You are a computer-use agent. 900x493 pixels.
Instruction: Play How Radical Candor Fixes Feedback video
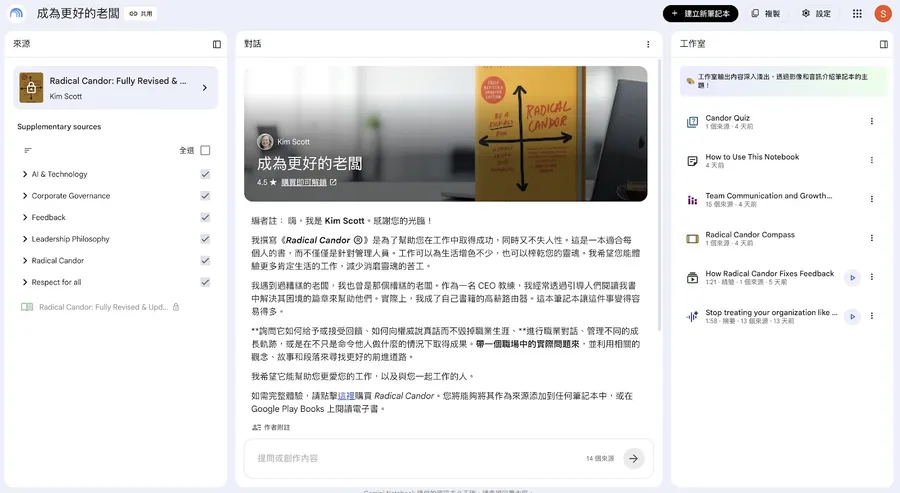[x=852, y=278]
